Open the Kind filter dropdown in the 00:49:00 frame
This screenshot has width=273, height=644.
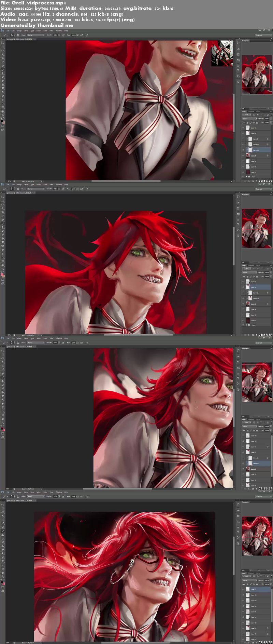pyautogui.click(x=247, y=115)
